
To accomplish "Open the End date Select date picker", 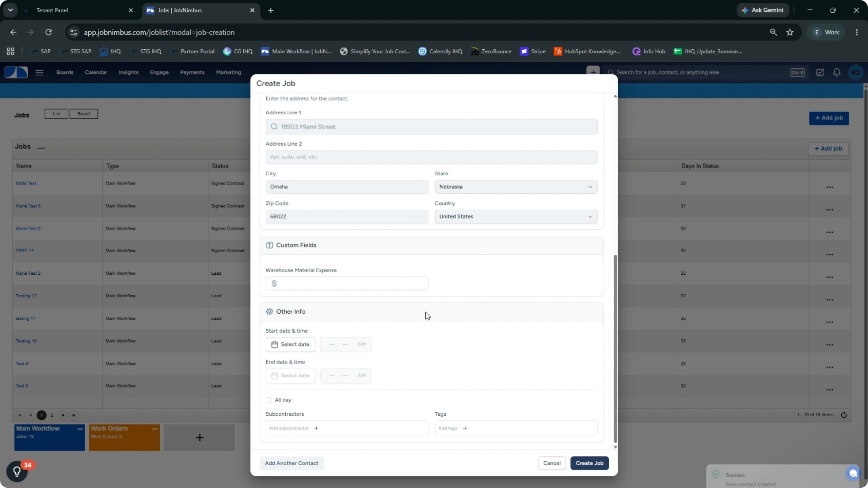I will tap(290, 376).
